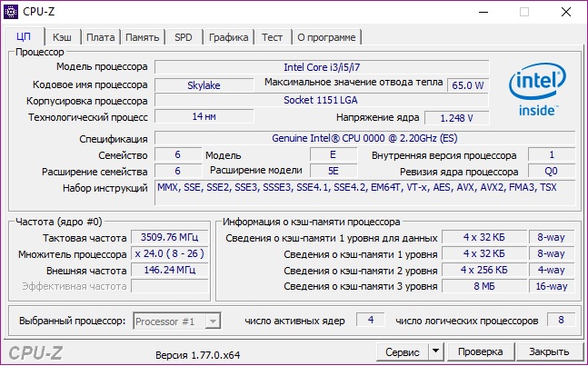Switch to the Память tab

pyautogui.click(x=142, y=37)
